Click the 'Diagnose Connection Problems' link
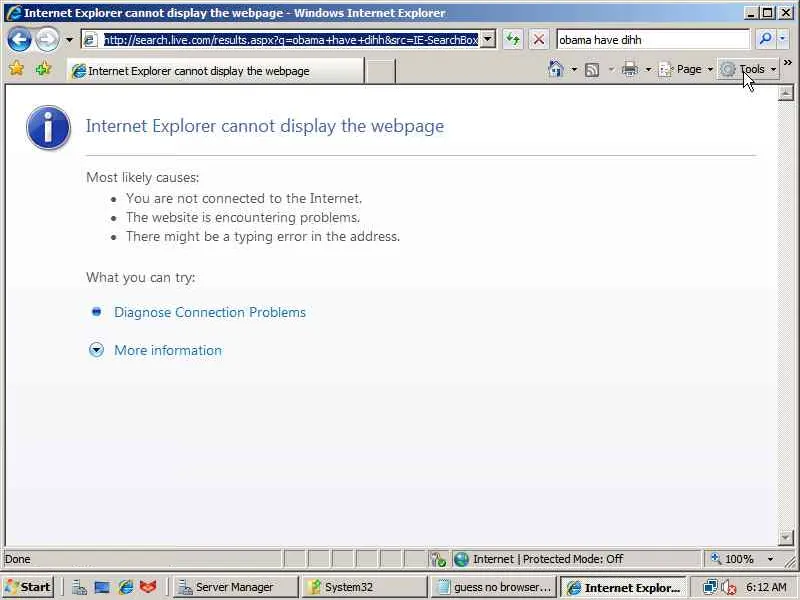Screen dimensions: 800x600 [210, 312]
